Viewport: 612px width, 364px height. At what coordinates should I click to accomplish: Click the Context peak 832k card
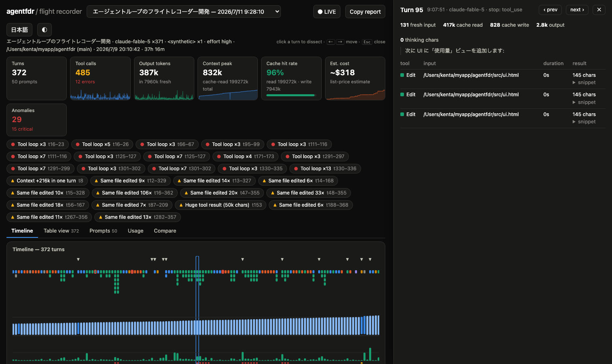(227, 78)
